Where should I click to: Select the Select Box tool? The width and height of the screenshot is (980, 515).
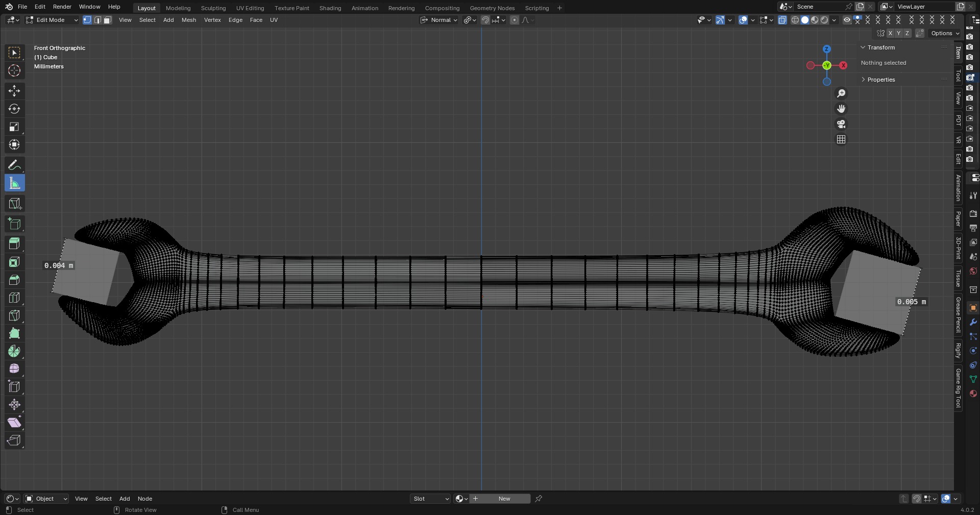pos(14,53)
